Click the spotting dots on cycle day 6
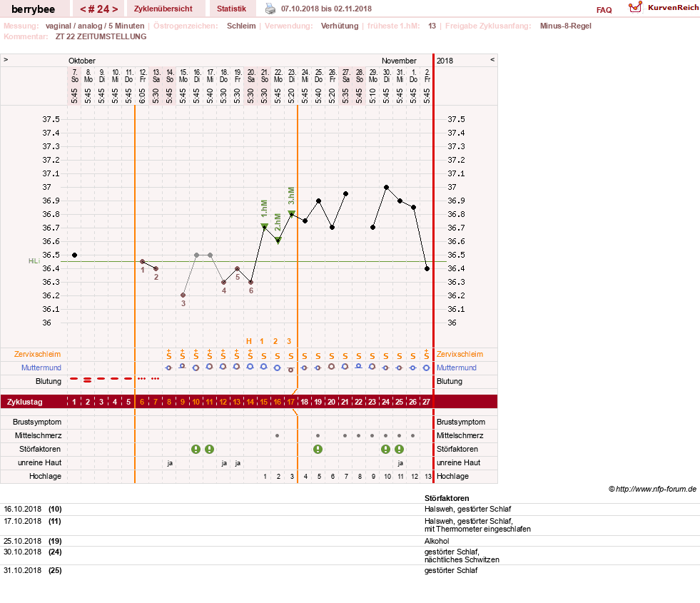Image resolution: width=700 pixels, height=603 pixels. point(141,378)
